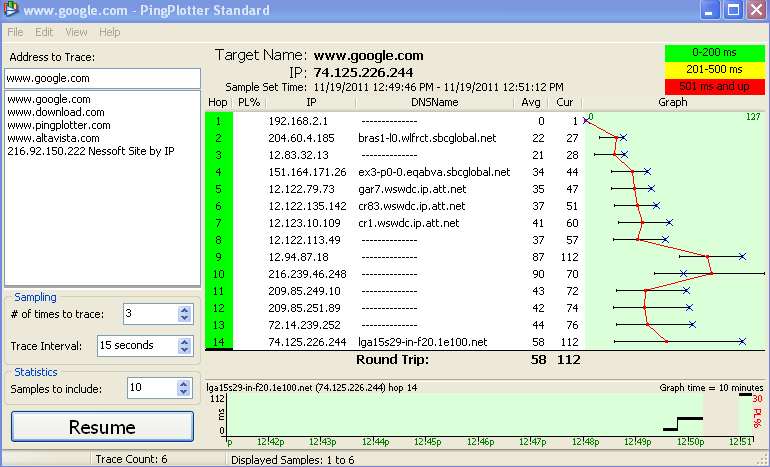The height and width of the screenshot is (467, 770).
Task: Click IP 204.60.4.185 in hop list
Action: point(301,138)
